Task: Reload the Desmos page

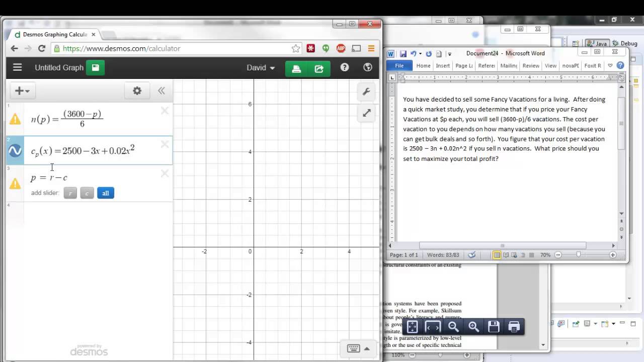Action: click(42, 48)
